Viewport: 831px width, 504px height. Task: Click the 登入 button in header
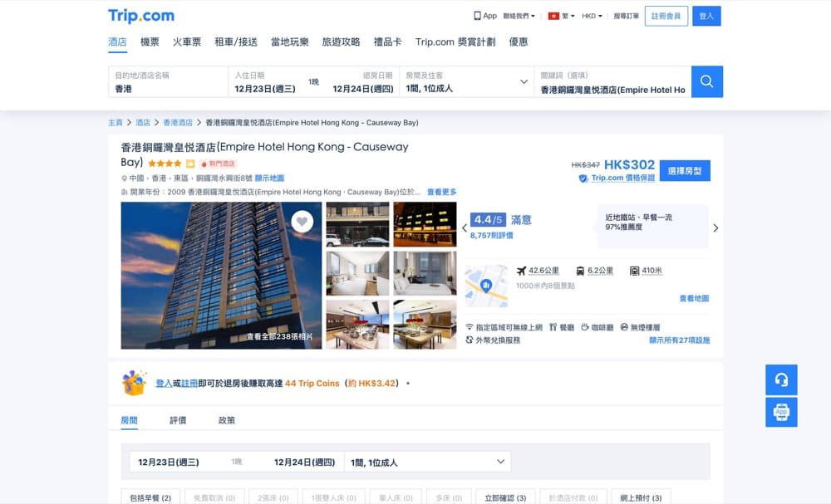pyautogui.click(x=706, y=16)
